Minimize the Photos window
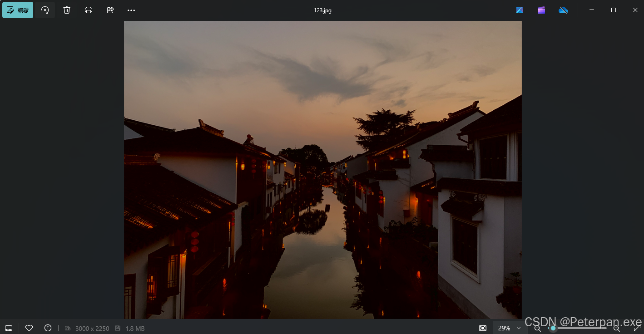Screen dimensions: 644x334 point(592,10)
